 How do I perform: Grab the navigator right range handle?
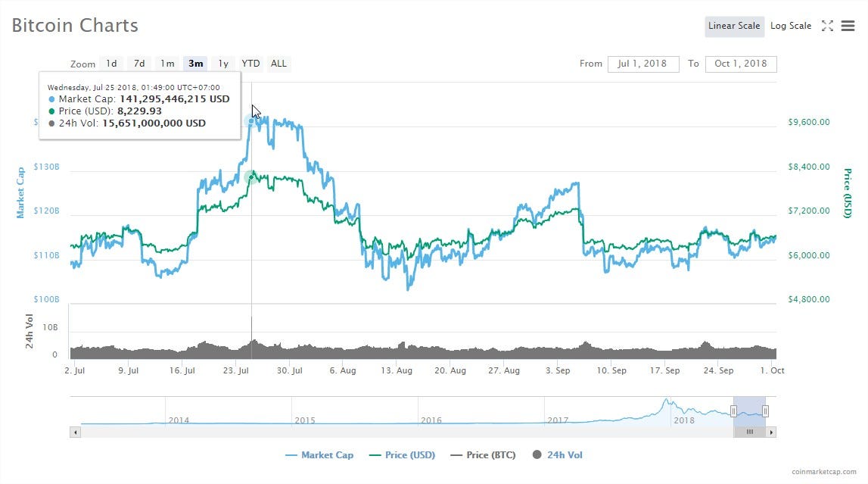tap(765, 411)
